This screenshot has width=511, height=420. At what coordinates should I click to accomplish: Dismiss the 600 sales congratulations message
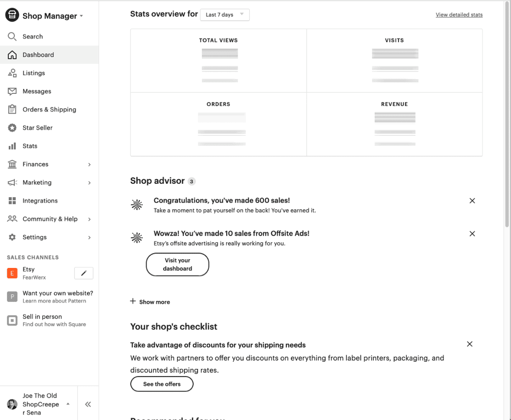[472, 201]
